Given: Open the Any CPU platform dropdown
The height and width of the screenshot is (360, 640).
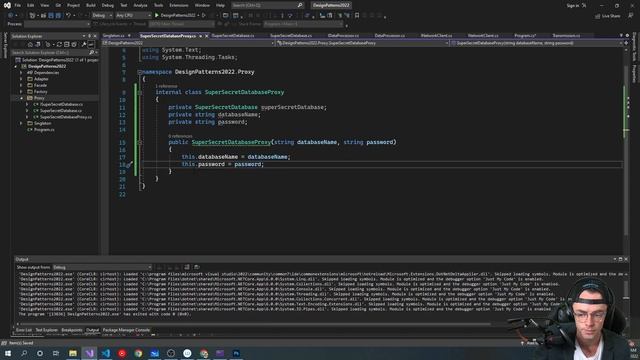Looking at the screenshot, I should (133, 16).
